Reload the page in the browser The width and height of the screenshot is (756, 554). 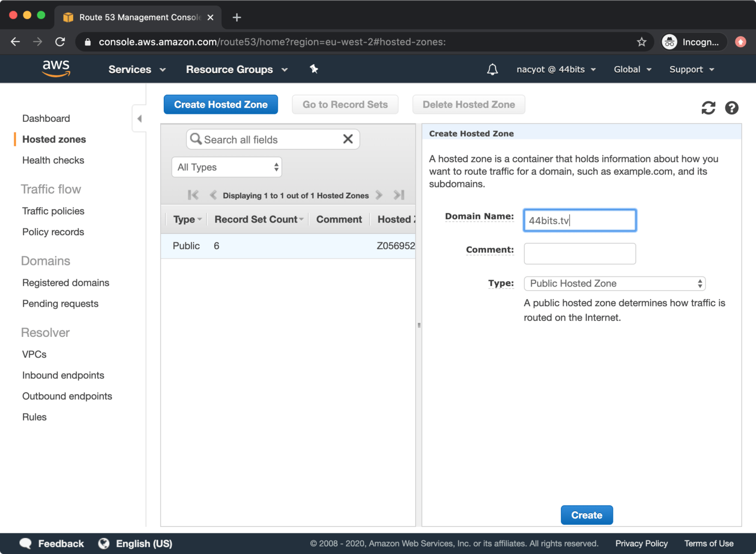60,42
